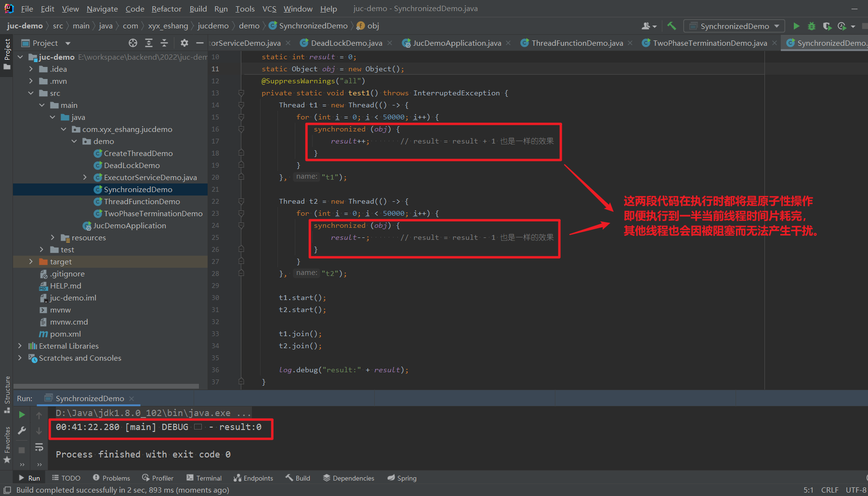The width and height of the screenshot is (868, 496).
Task: Click cursor position 5:1 in status bar
Action: (808, 490)
